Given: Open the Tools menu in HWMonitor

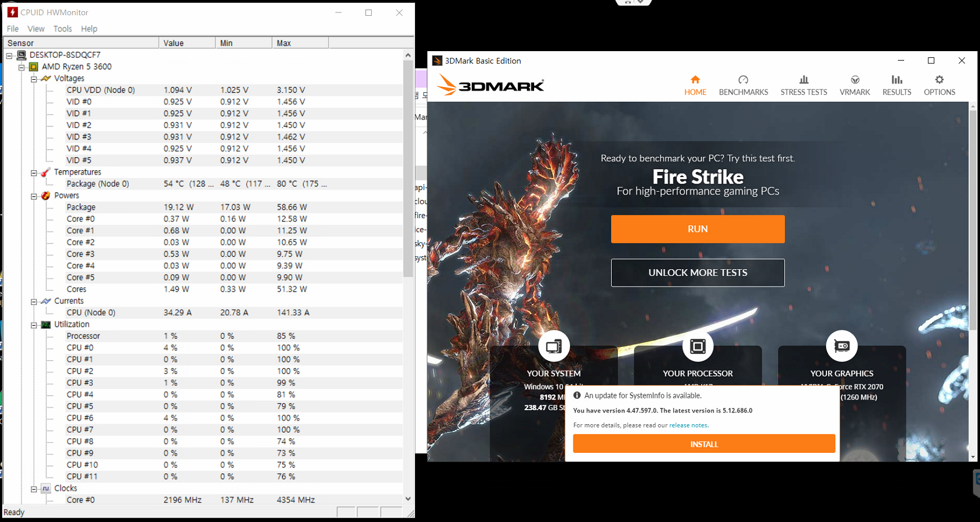Looking at the screenshot, I should 62,29.
